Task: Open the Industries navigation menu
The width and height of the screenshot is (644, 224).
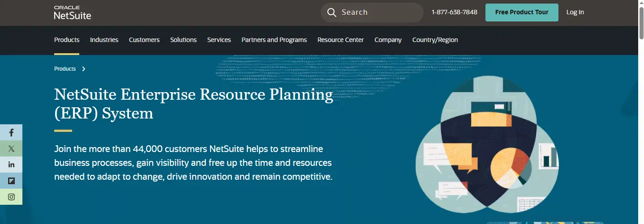Action: click(x=104, y=40)
